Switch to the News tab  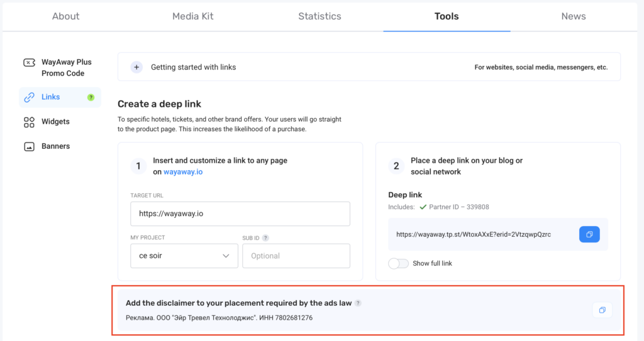pos(573,16)
